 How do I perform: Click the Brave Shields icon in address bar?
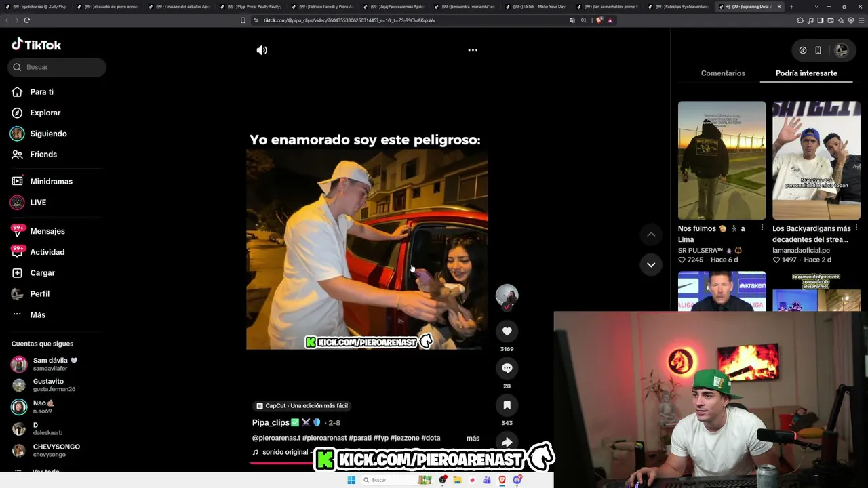[x=599, y=20]
